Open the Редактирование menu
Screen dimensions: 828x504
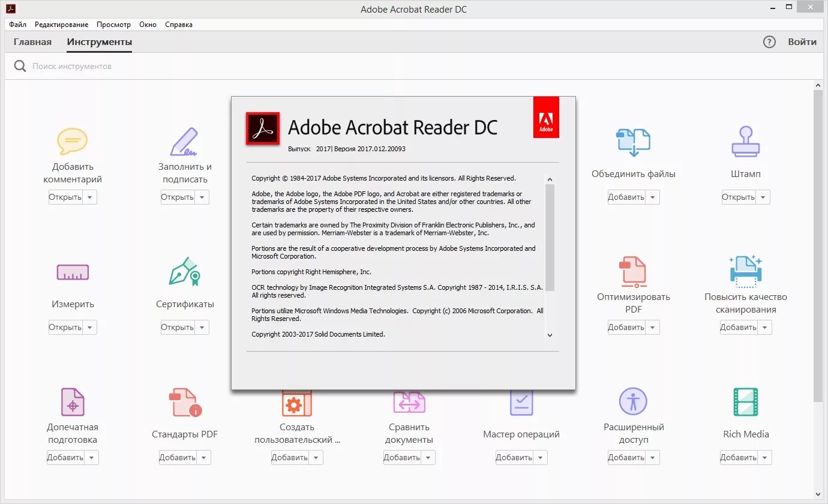click(x=61, y=25)
